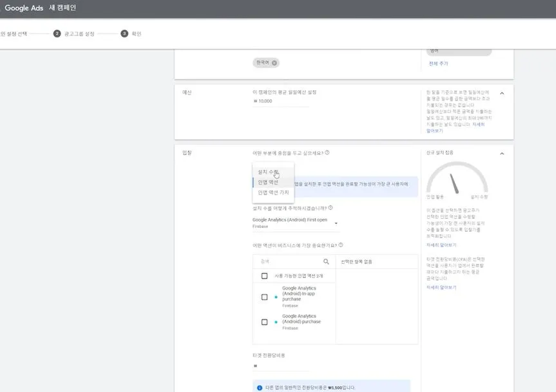
Task: Open 자세히 알아보기 link below the CPA description
Action: tap(441, 288)
